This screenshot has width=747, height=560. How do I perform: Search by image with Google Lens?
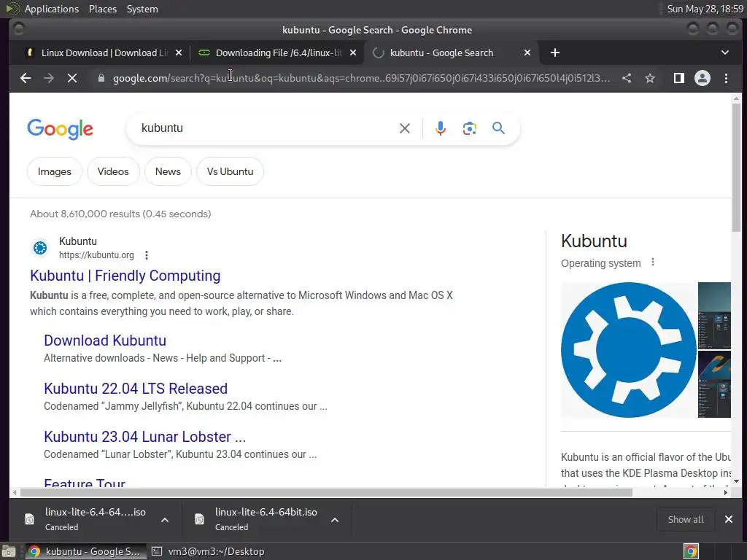(469, 128)
